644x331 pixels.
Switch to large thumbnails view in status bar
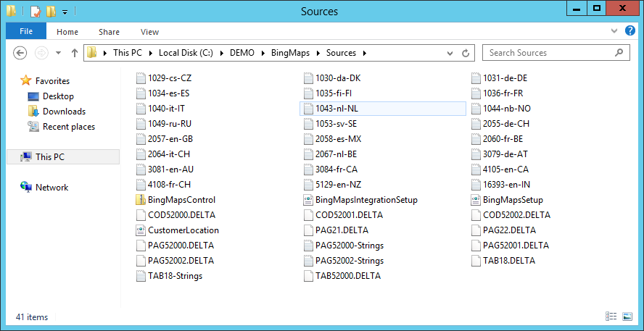pyautogui.click(x=627, y=317)
